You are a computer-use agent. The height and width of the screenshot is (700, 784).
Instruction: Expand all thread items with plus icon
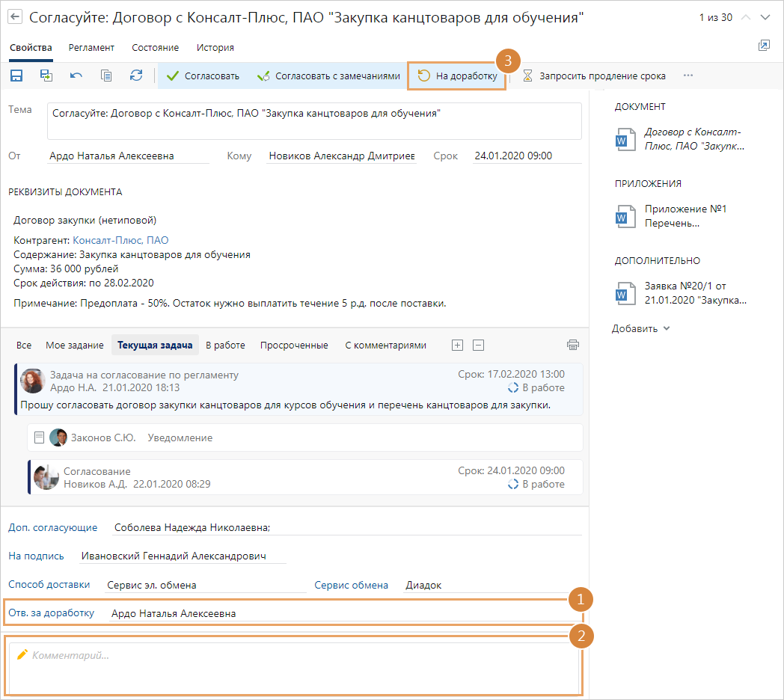pos(458,345)
